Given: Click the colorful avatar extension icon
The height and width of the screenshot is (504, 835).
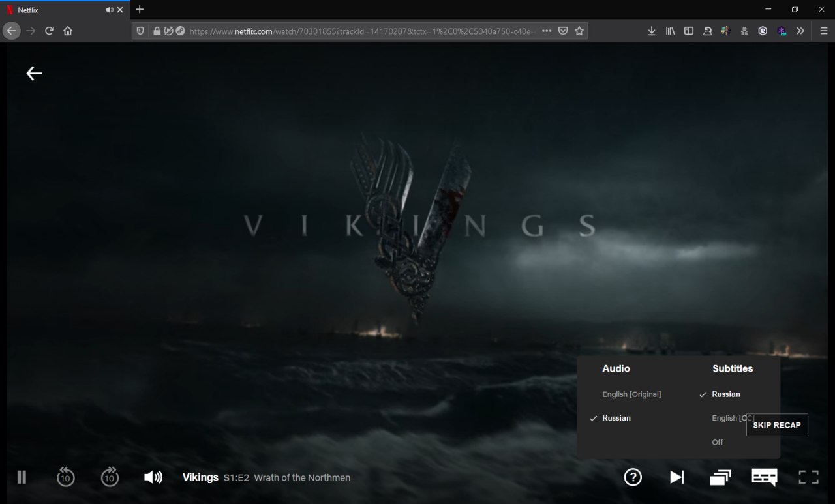Looking at the screenshot, I should (725, 31).
